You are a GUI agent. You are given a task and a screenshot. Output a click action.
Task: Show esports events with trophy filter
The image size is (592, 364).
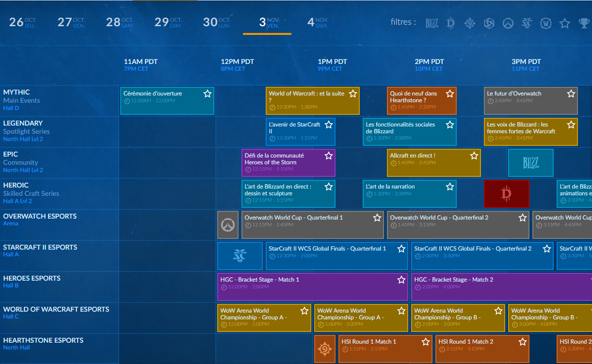584,23
